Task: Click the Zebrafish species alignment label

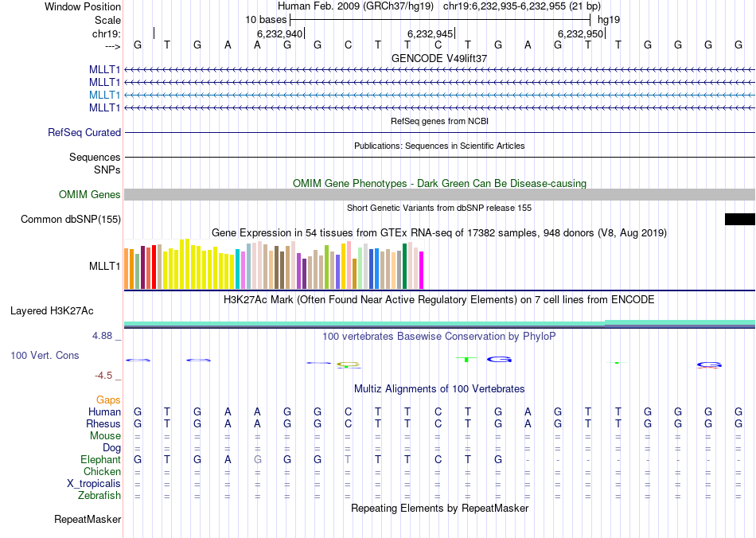Action: (x=99, y=496)
